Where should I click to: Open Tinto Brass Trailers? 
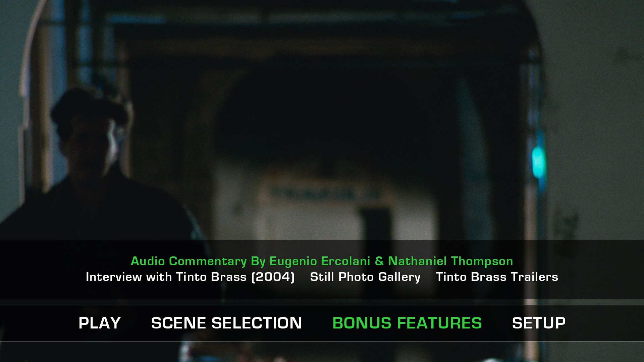click(497, 277)
